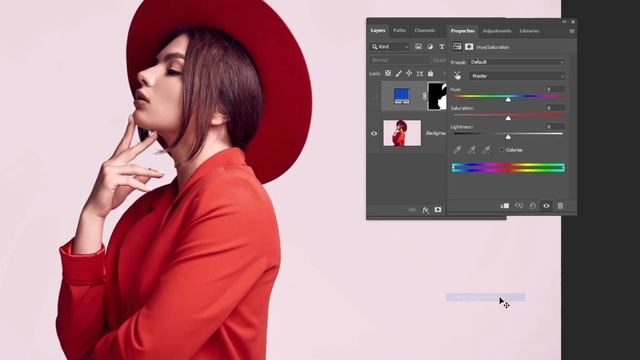Collapse the panel with double-arrow icon
This screenshot has width=640, height=360.
[x=564, y=22]
